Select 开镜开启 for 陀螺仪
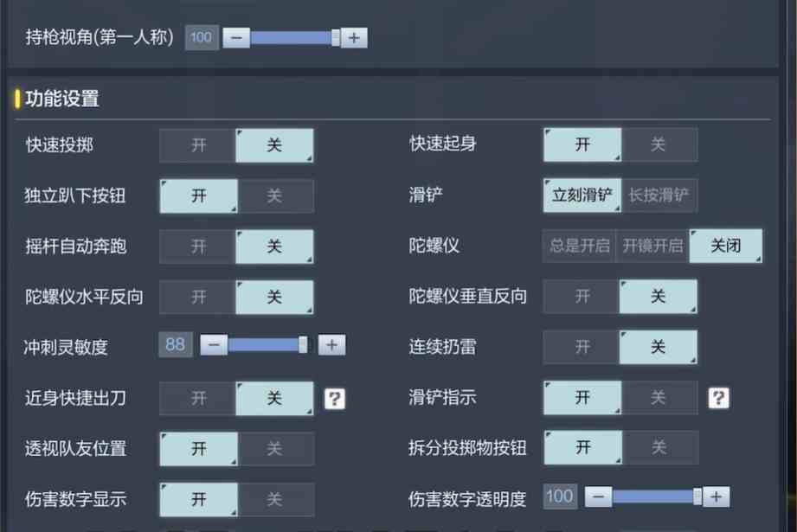The height and width of the screenshot is (532, 797). point(652,246)
